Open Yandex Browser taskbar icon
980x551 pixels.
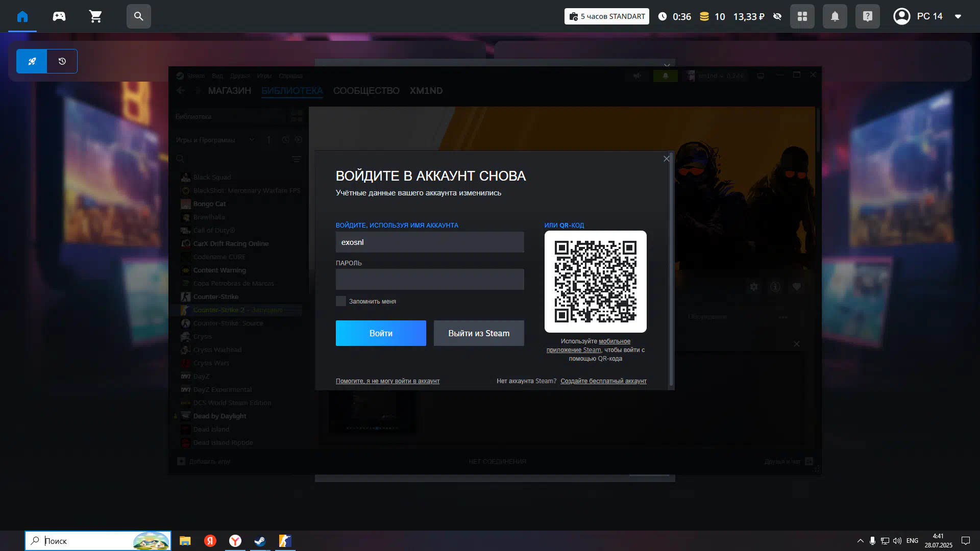click(235, 541)
